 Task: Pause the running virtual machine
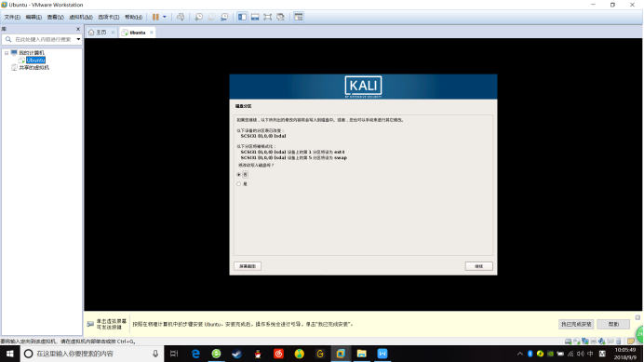point(155,17)
